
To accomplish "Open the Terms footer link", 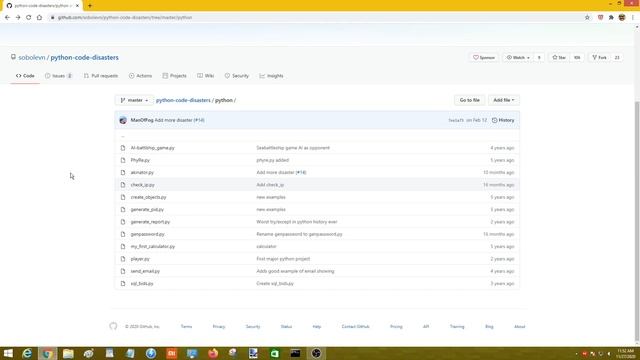I will [186, 327].
